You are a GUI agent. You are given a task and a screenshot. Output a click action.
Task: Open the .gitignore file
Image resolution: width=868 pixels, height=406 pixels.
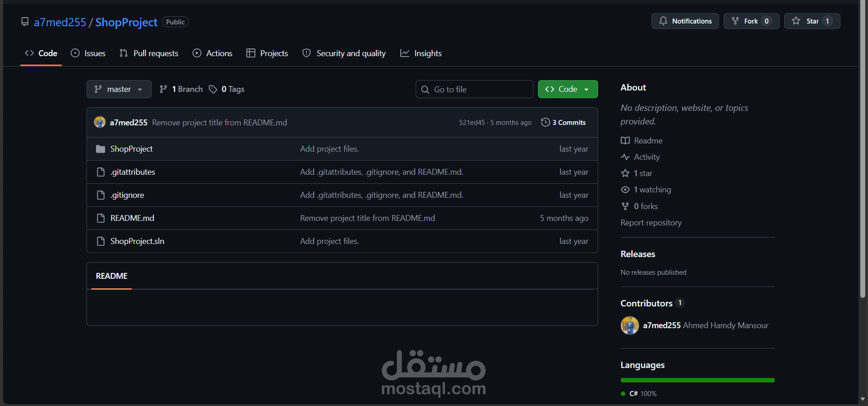pyautogui.click(x=127, y=195)
